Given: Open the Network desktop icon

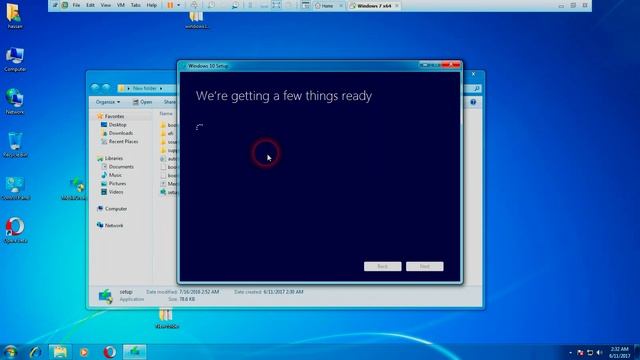Looking at the screenshot, I should click(x=15, y=101).
